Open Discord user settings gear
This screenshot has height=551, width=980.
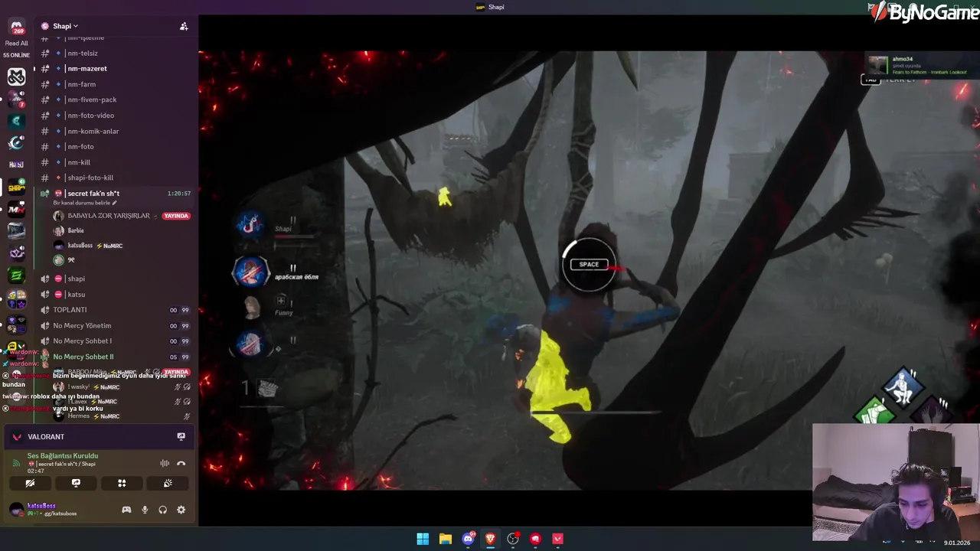pyautogui.click(x=181, y=510)
